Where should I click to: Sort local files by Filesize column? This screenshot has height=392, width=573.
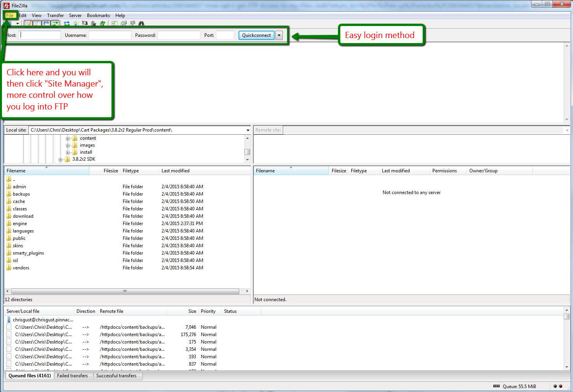click(x=104, y=171)
